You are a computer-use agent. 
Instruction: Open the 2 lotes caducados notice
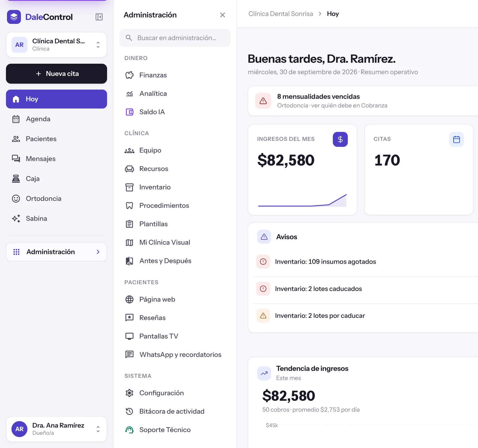click(366, 289)
